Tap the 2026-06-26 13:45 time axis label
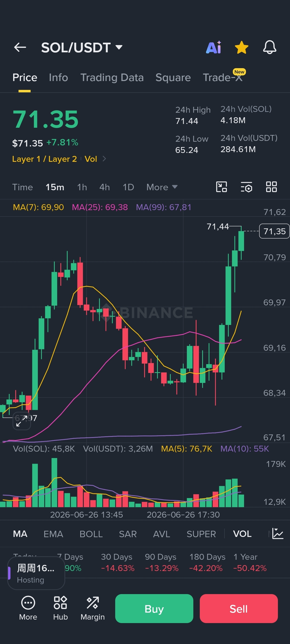 tap(86, 515)
